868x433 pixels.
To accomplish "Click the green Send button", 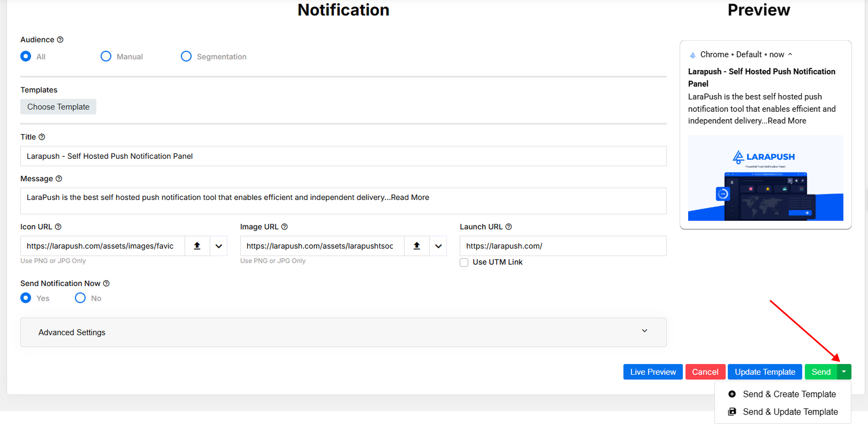I will pyautogui.click(x=821, y=372).
